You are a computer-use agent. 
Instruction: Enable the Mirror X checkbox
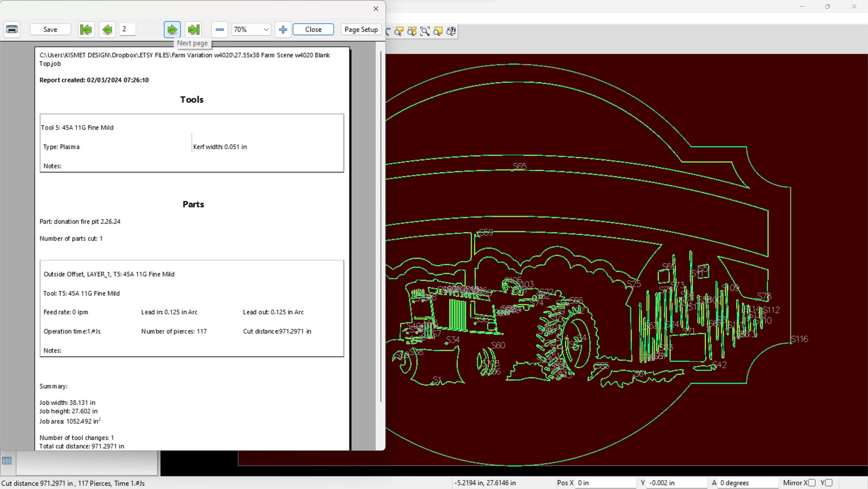click(812, 483)
